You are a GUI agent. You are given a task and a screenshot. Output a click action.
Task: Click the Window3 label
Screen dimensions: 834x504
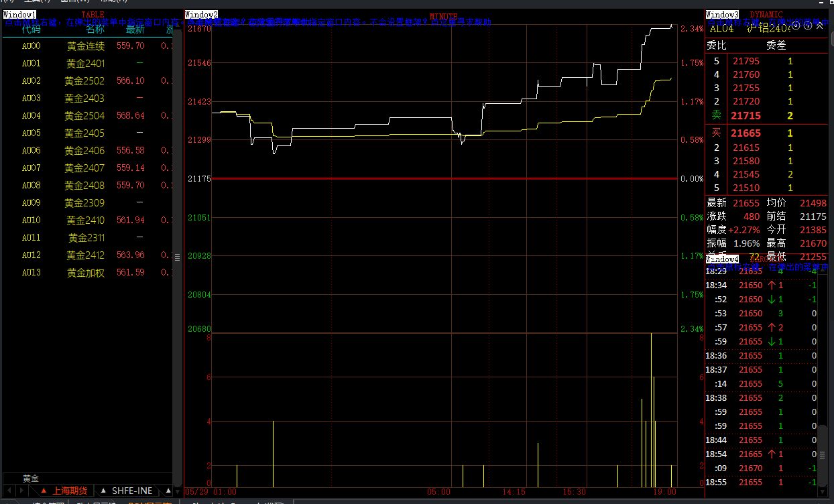722,14
